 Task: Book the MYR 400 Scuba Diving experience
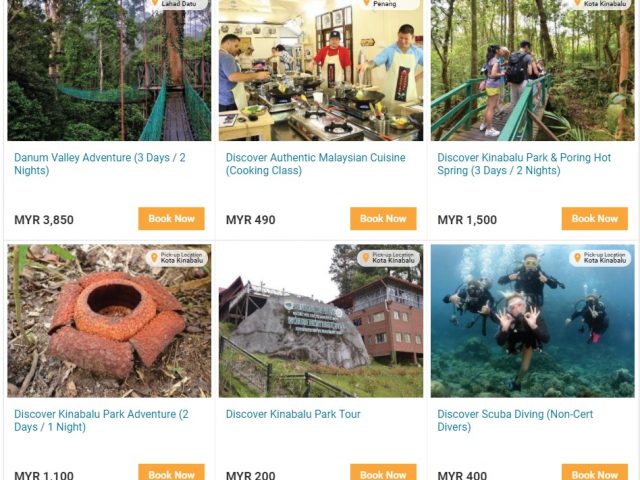(x=595, y=472)
